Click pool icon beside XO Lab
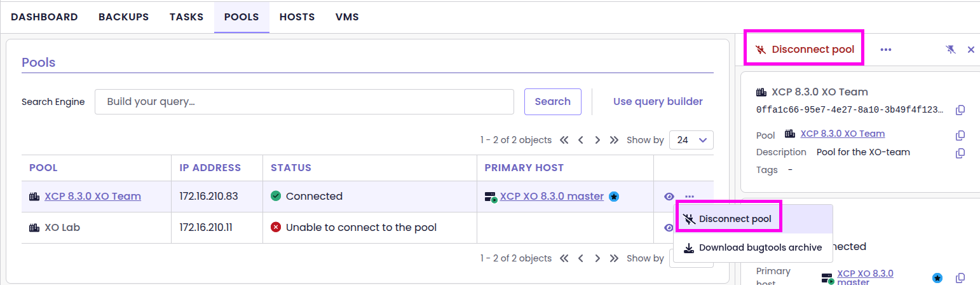 coord(34,227)
